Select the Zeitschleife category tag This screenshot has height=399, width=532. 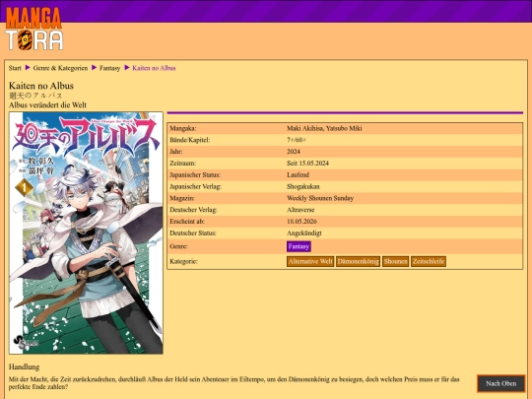[429, 261]
